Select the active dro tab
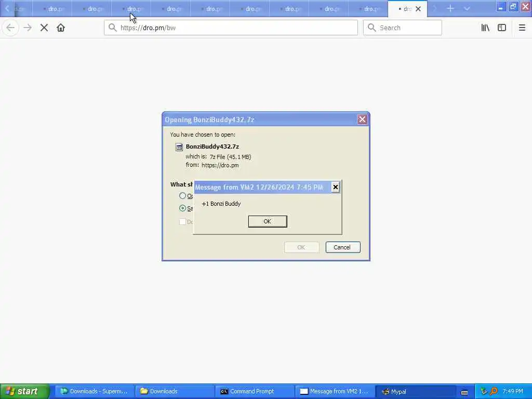Screen dimensions: 532x399 pyautogui.click(x=407, y=9)
